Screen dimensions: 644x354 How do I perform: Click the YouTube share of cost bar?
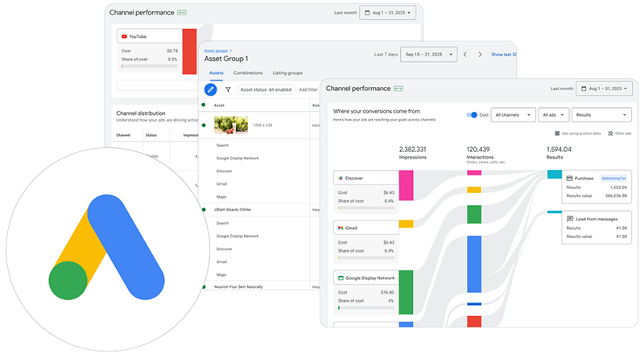click(150, 66)
